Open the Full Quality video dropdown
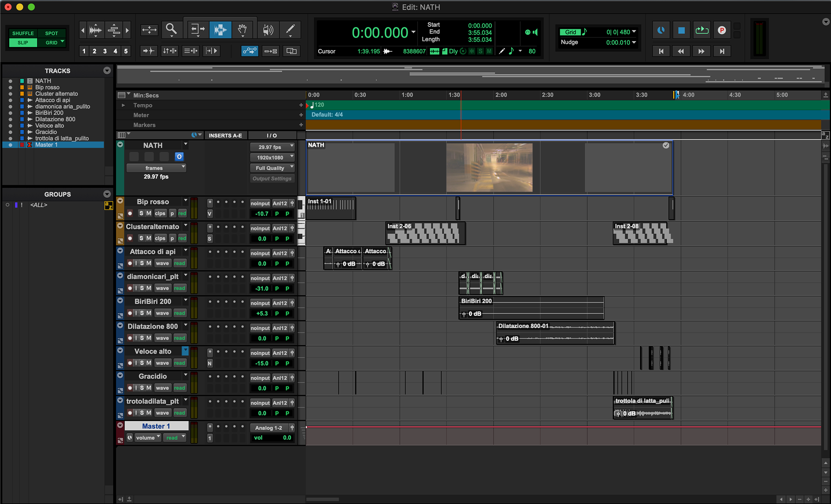The image size is (831, 504). [x=272, y=168]
